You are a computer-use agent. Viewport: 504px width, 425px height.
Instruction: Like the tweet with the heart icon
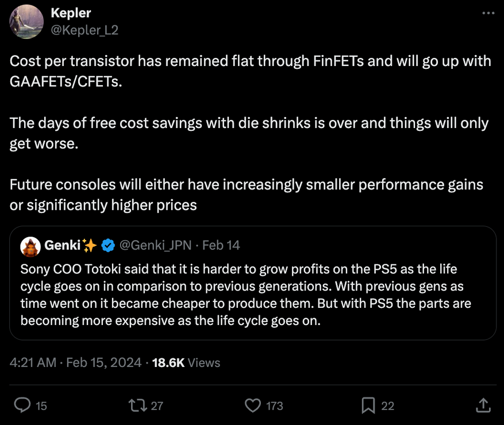tap(253, 405)
